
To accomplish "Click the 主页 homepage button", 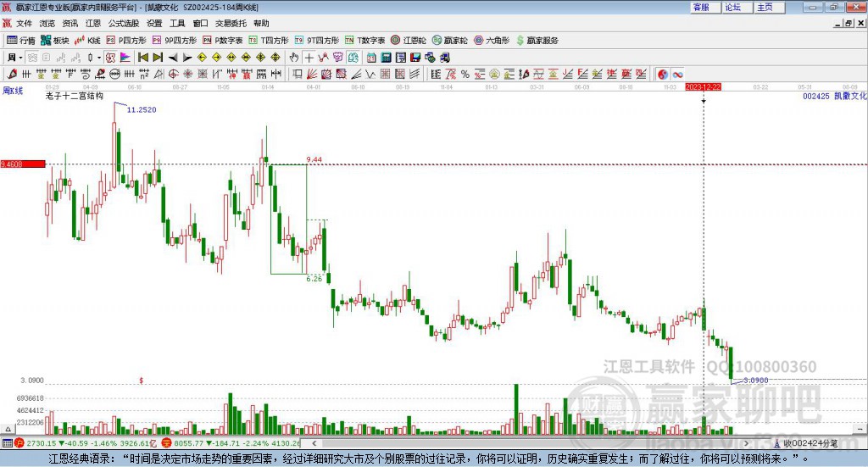I will (770, 7).
